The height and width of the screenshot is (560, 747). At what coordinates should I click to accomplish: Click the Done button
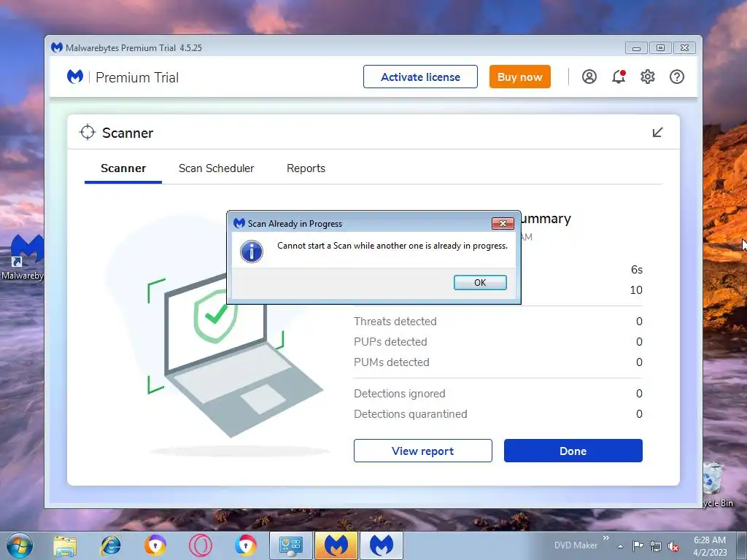pyautogui.click(x=573, y=451)
